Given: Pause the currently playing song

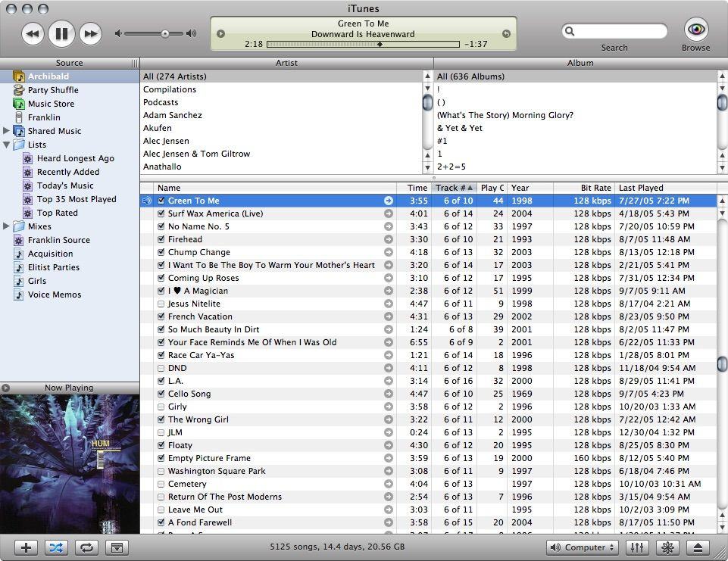Looking at the screenshot, I should [61, 33].
